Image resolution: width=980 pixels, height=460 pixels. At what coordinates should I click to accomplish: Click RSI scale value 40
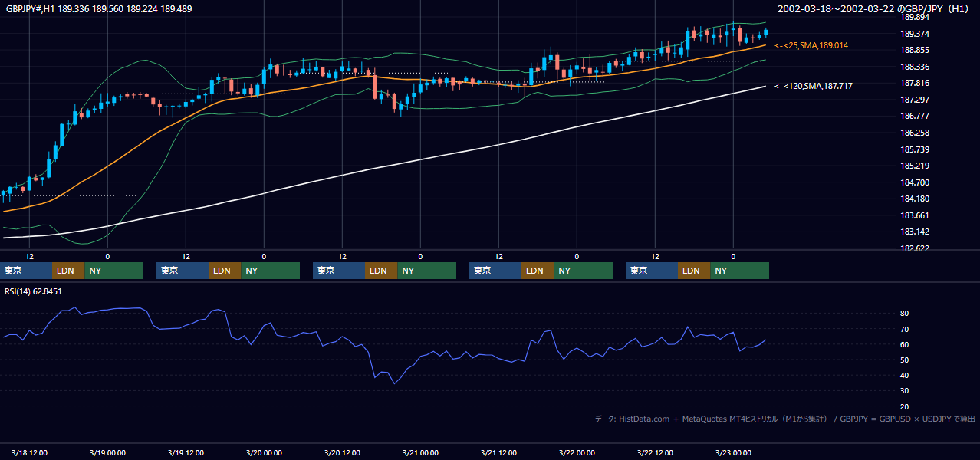pos(905,375)
